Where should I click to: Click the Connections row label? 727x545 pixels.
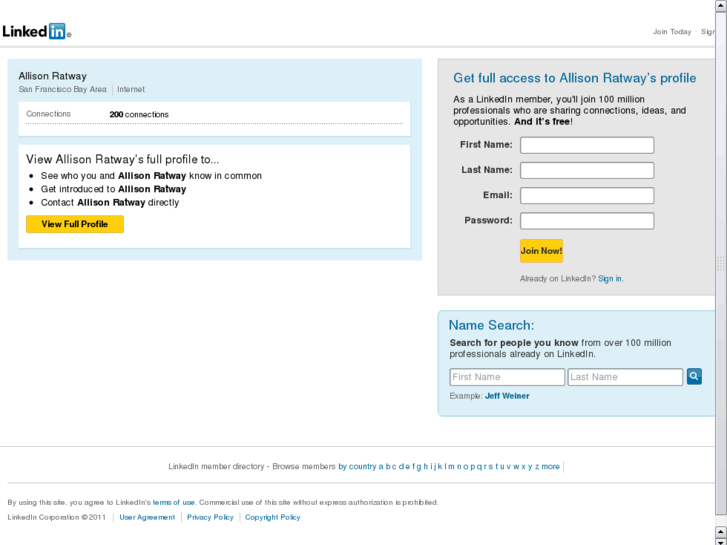pyautogui.click(x=48, y=114)
